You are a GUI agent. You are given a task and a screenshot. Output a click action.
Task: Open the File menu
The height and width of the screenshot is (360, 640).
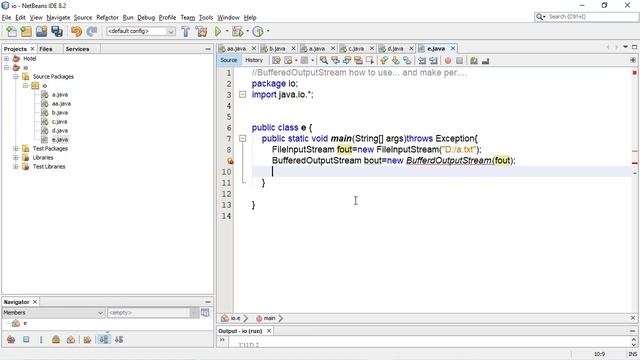[x=7, y=18]
